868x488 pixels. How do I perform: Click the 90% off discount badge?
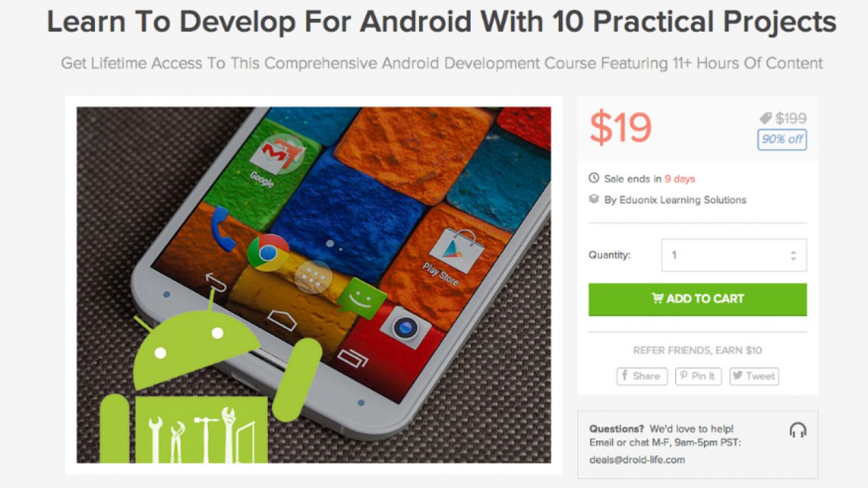[x=782, y=139]
